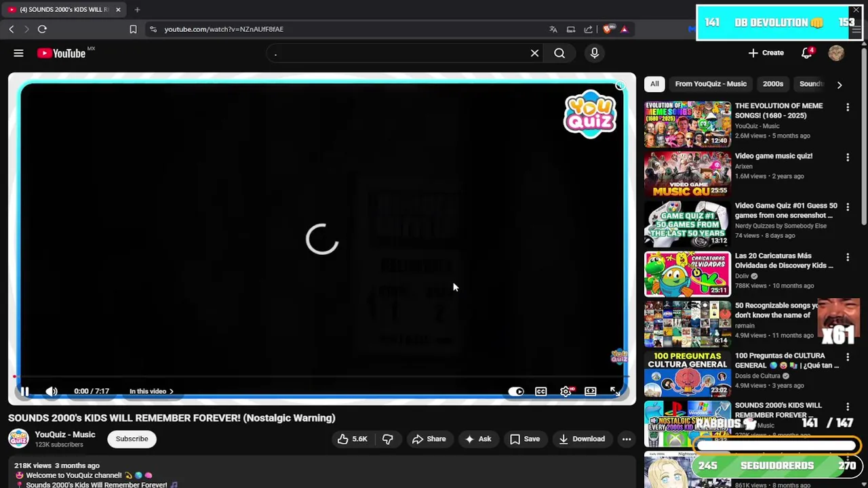
Task: Open 50 Recognizable songs video thumbnail
Action: pos(688,324)
